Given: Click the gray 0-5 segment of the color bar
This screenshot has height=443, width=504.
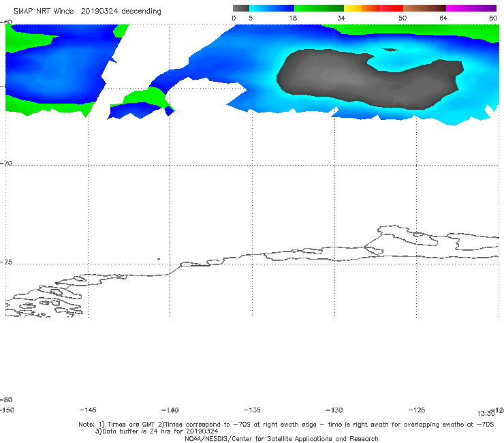Looking at the screenshot, I should (240, 8).
